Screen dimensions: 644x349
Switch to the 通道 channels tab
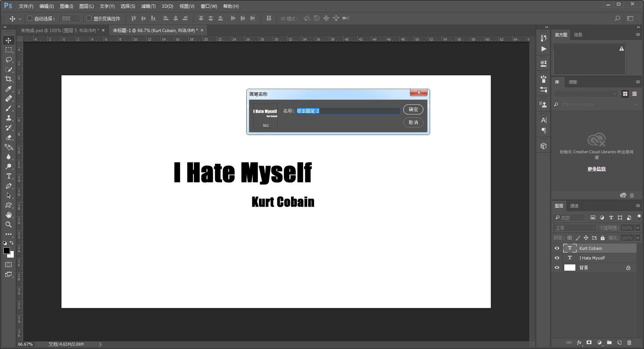pos(574,206)
